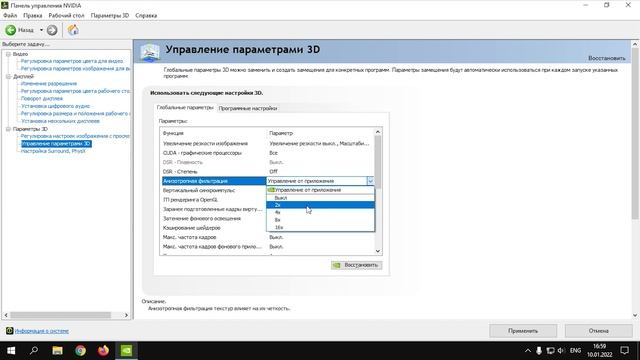
Task: Click Восстановить link in header
Action: 607,58
